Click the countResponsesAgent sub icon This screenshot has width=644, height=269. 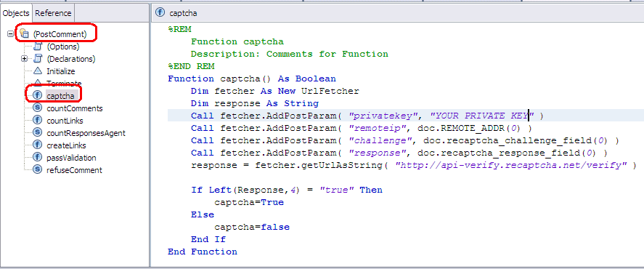(x=38, y=132)
